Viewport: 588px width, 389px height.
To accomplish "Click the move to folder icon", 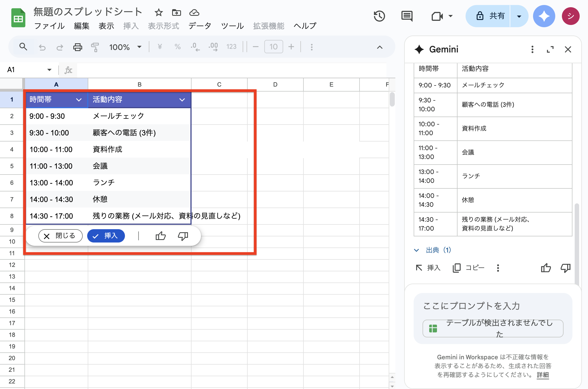I will click(x=176, y=12).
